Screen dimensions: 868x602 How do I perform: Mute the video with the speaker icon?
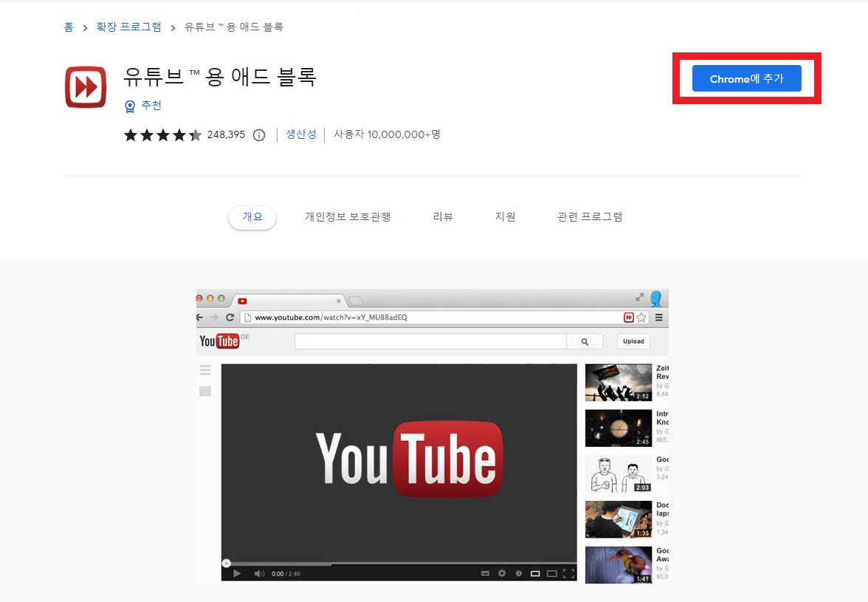click(x=260, y=572)
